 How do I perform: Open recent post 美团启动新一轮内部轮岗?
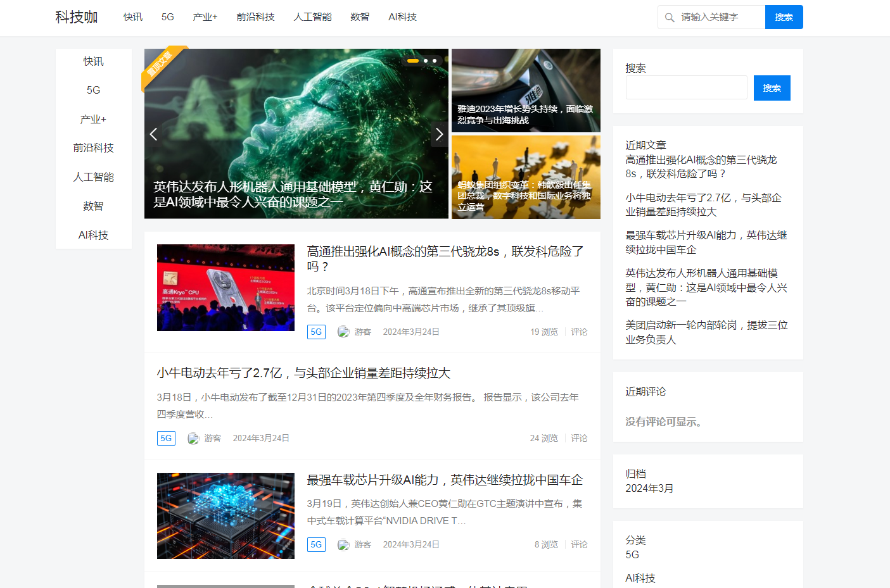[x=706, y=332]
